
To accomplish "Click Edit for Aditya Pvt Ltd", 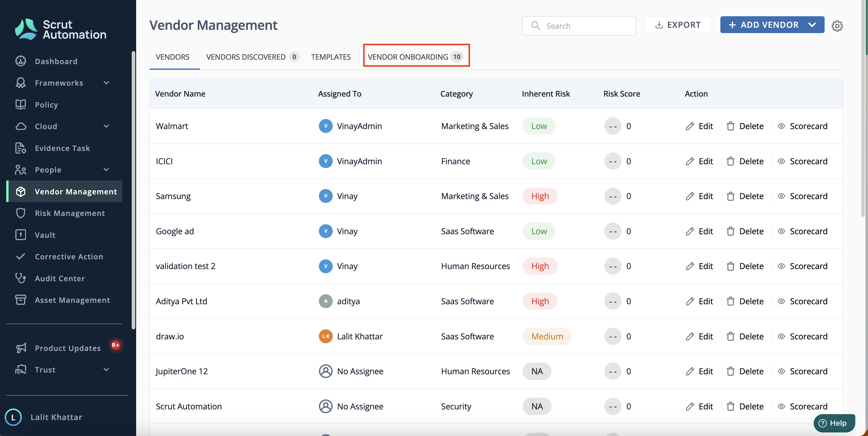I will pos(699,301).
